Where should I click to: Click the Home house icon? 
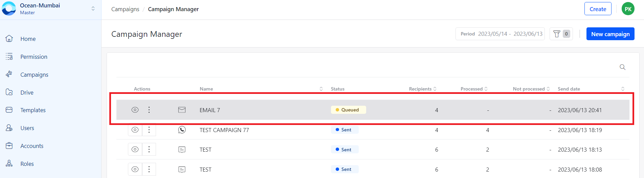9,39
